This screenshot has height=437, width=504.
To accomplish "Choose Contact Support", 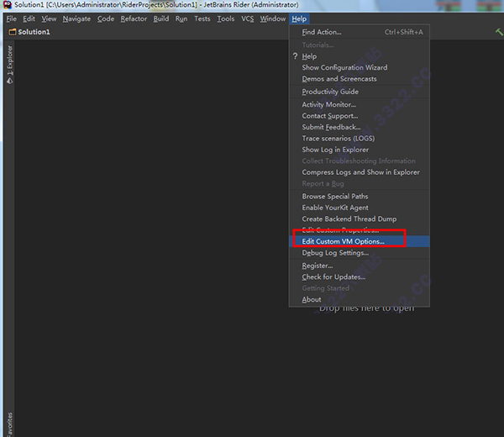I will (360, 116).
